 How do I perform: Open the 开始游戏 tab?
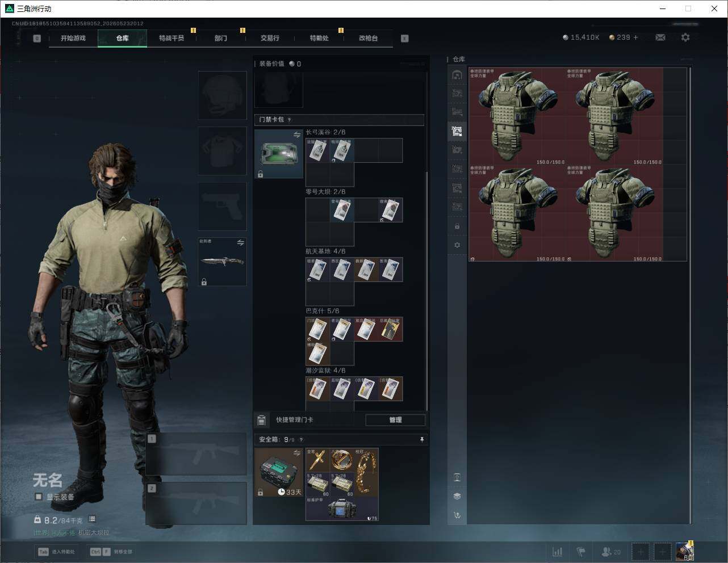pos(73,38)
